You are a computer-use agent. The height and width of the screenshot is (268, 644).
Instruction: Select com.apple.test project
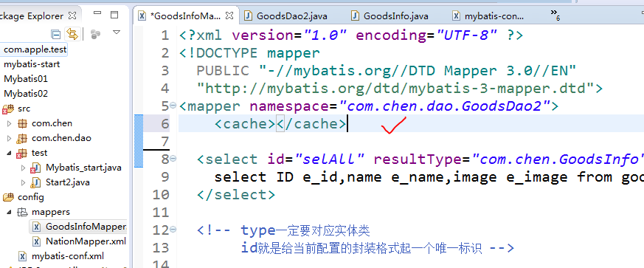pyautogui.click(x=35, y=49)
